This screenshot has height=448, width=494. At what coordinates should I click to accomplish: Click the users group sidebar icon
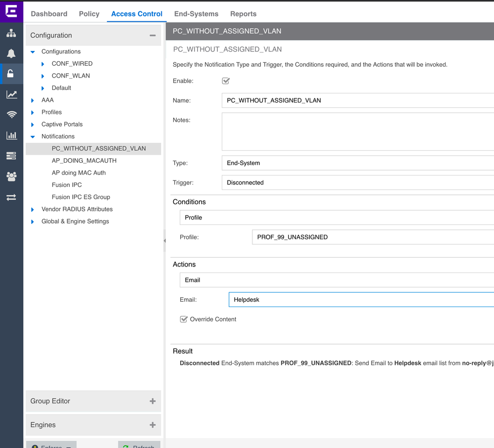(x=11, y=176)
